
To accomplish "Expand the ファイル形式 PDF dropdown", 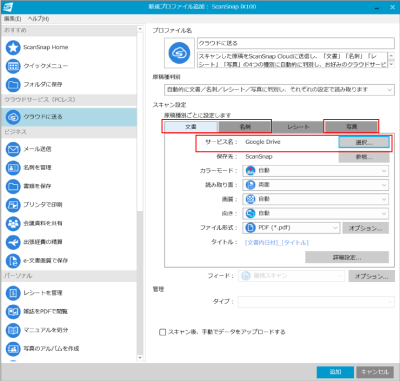I will pyautogui.click(x=291, y=228).
